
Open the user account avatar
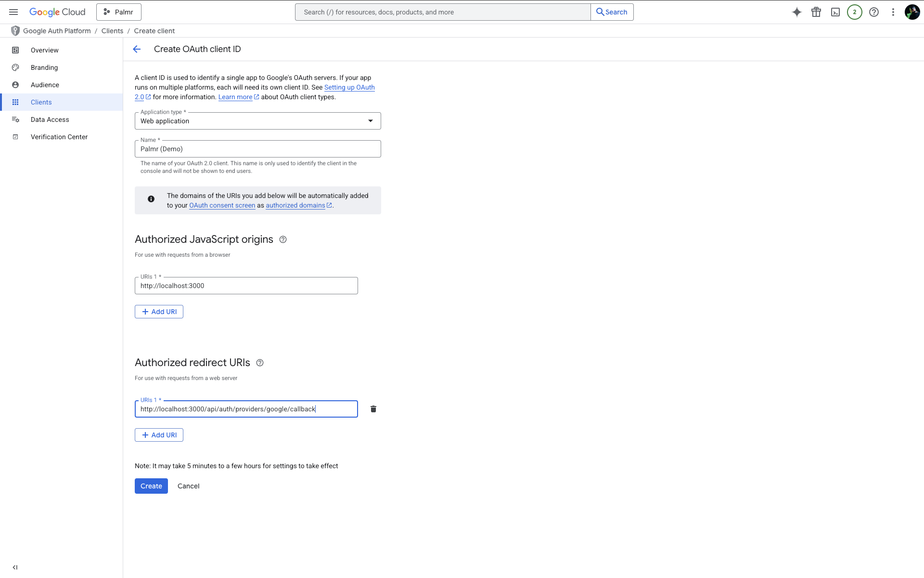point(912,12)
